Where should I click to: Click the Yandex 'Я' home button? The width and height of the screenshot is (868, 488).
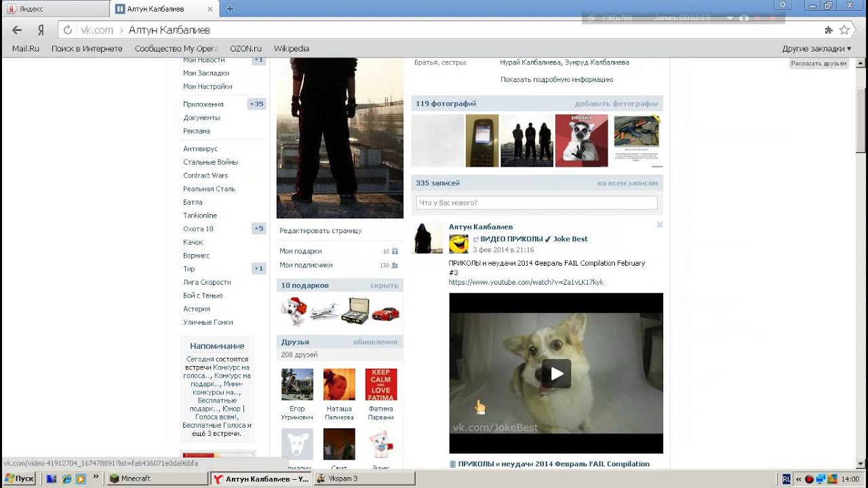41,30
